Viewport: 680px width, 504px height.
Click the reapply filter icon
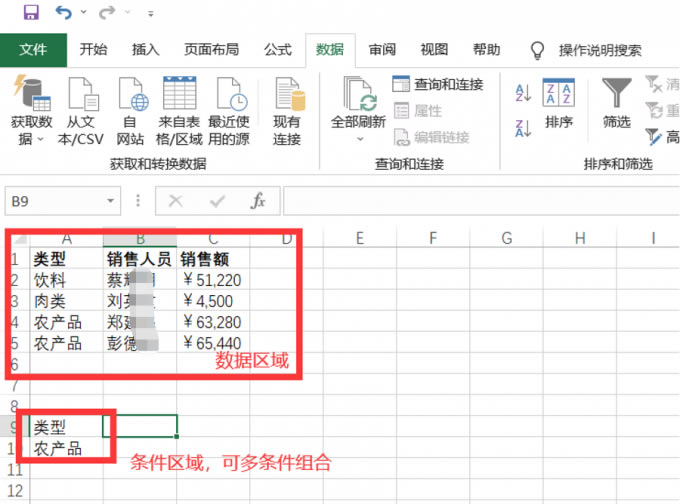(654, 110)
